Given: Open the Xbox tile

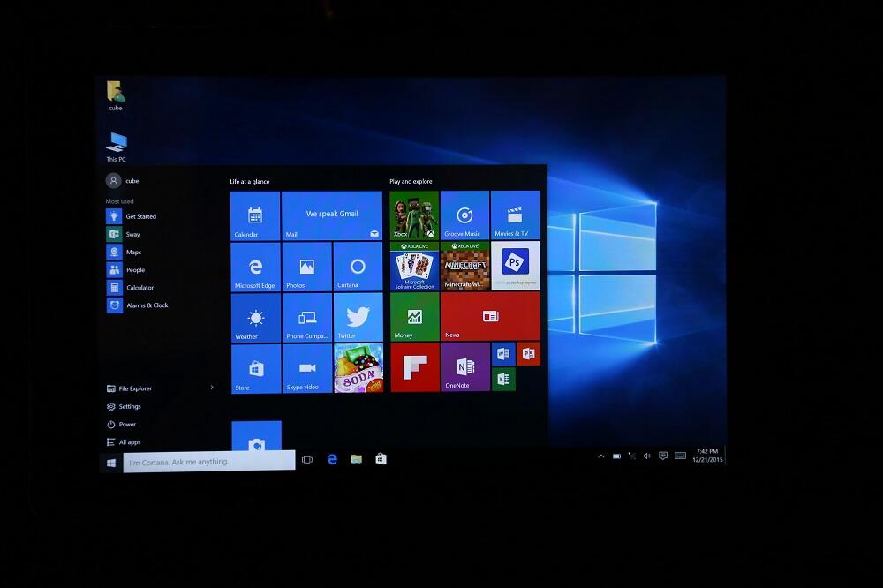Looking at the screenshot, I should pyautogui.click(x=414, y=215).
